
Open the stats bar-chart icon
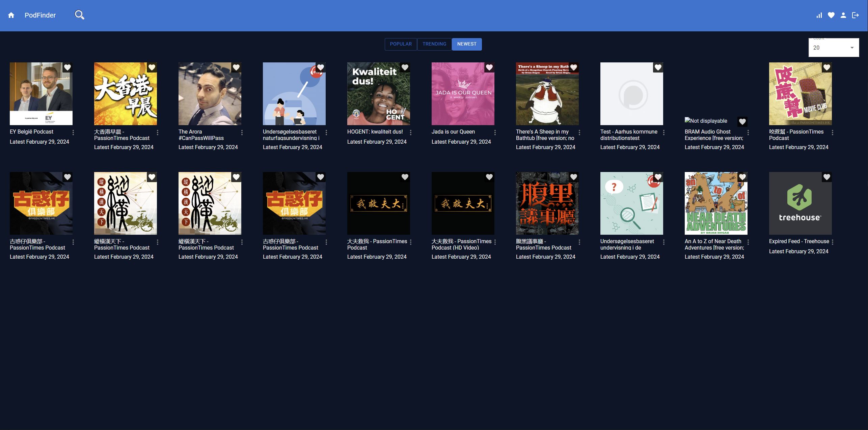tap(819, 15)
